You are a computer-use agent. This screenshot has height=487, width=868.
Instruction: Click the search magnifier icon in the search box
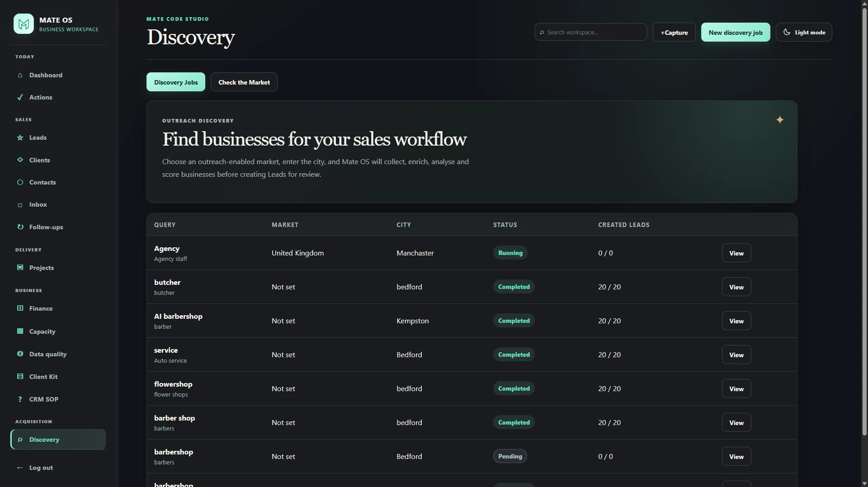point(542,33)
